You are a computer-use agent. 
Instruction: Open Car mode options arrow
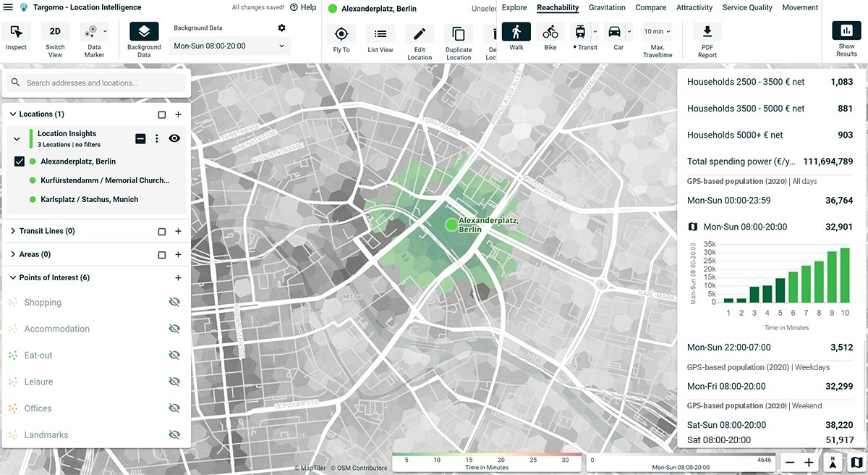(x=629, y=31)
